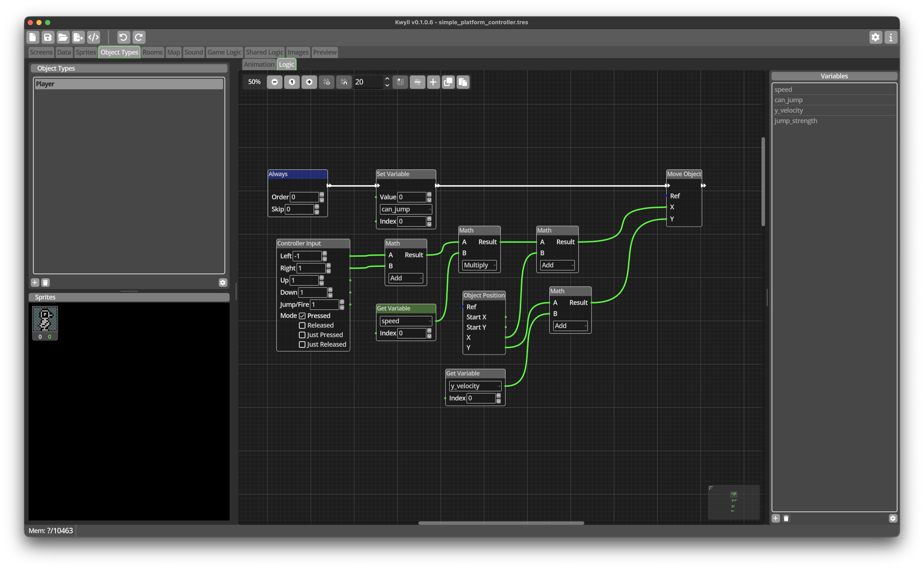Image resolution: width=924 pixels, height=569 pixels.
Task: Click the Value field in Set Variable
Action: pyautogui.click(x=412, y=197)
